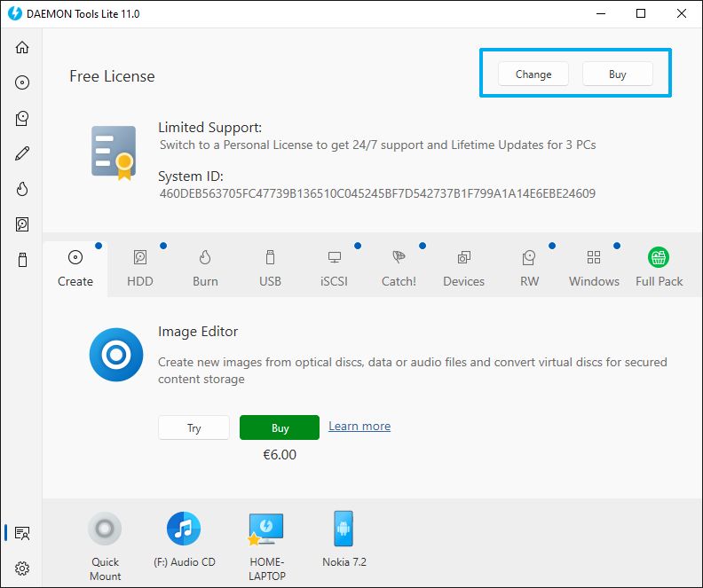Click the virtual HDD sidebar icon

(x=22, y=223)
